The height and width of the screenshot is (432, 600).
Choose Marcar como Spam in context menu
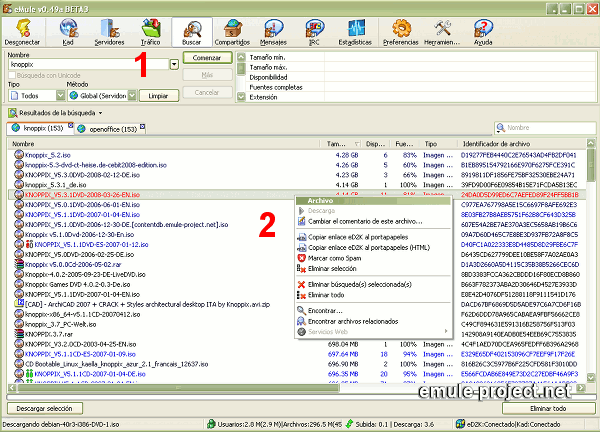[344, 258]
